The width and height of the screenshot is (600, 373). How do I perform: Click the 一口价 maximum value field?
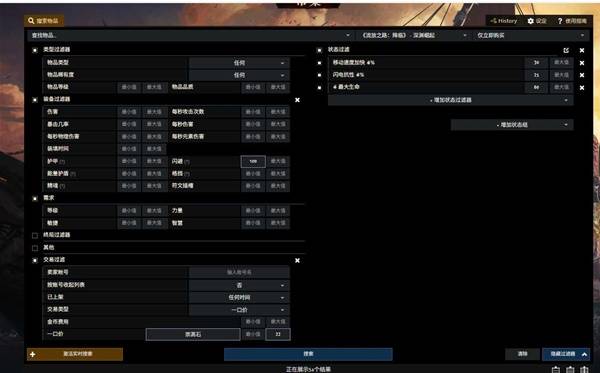pos(278,334)
